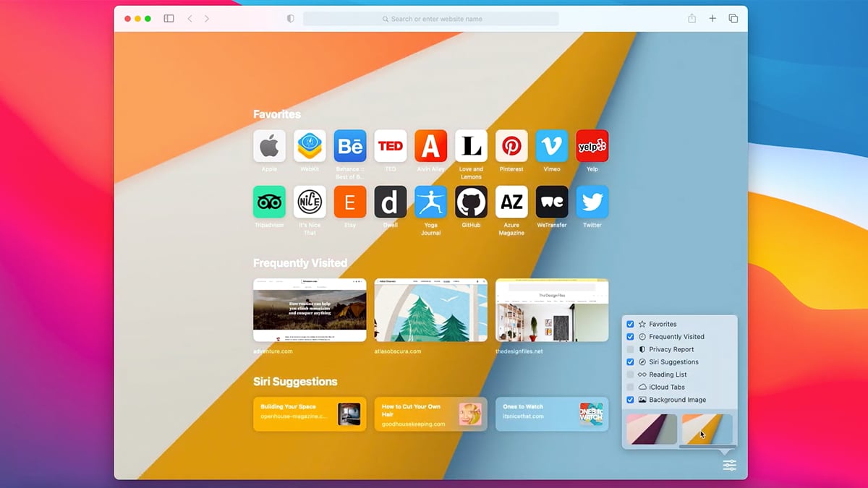Open the Dwell favorite icon

[x=391, y=202]
